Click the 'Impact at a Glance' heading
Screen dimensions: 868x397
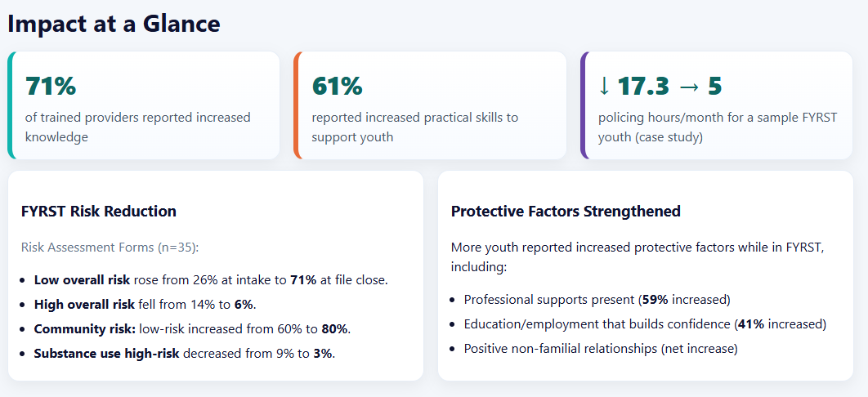[114, 24]
